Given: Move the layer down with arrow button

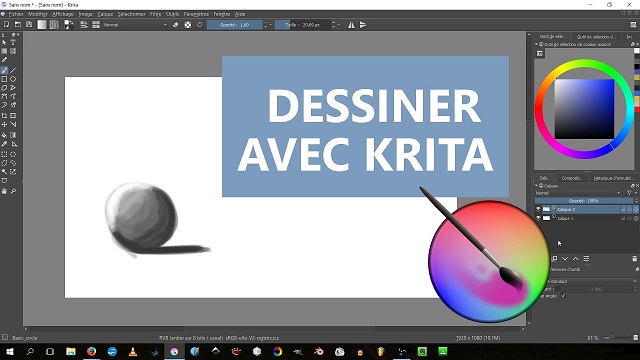Looking at the screenshot, I should (x=565, y=259).
